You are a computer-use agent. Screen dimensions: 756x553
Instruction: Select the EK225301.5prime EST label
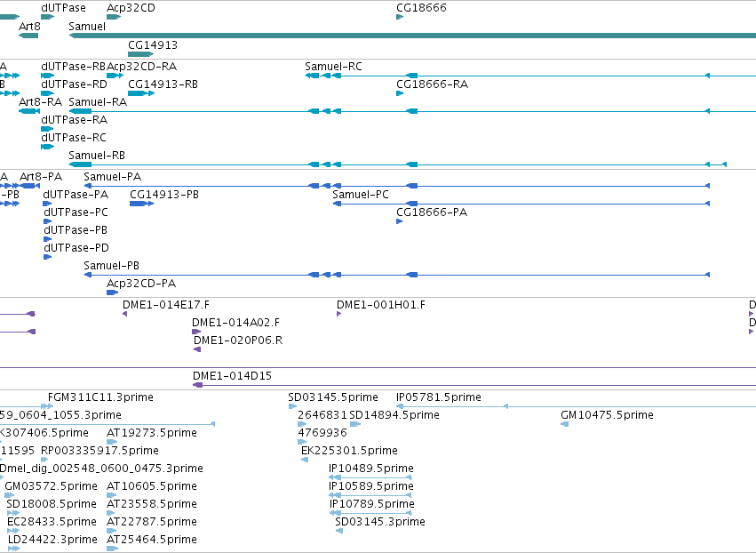pos(349,451)
